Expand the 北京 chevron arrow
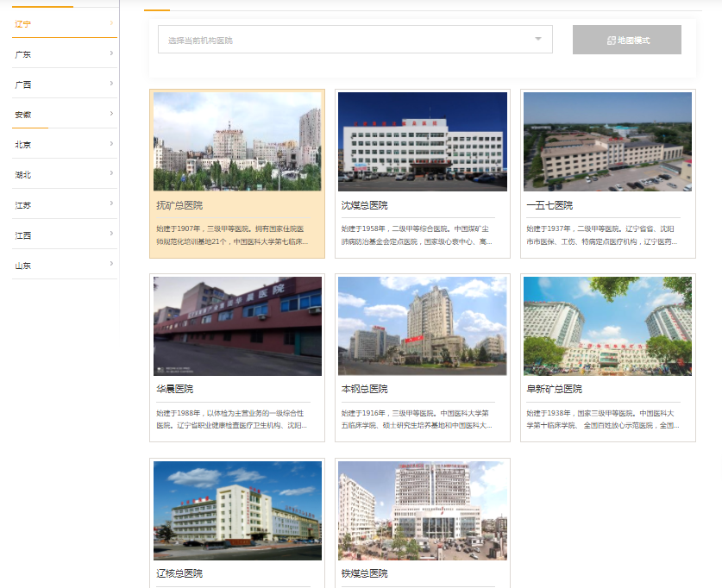 [111, 144]
